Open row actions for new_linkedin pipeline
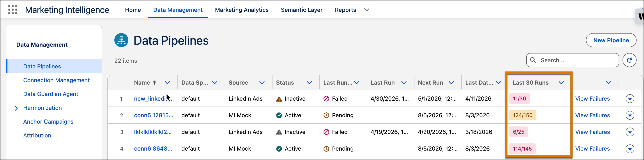 [630, 99]
